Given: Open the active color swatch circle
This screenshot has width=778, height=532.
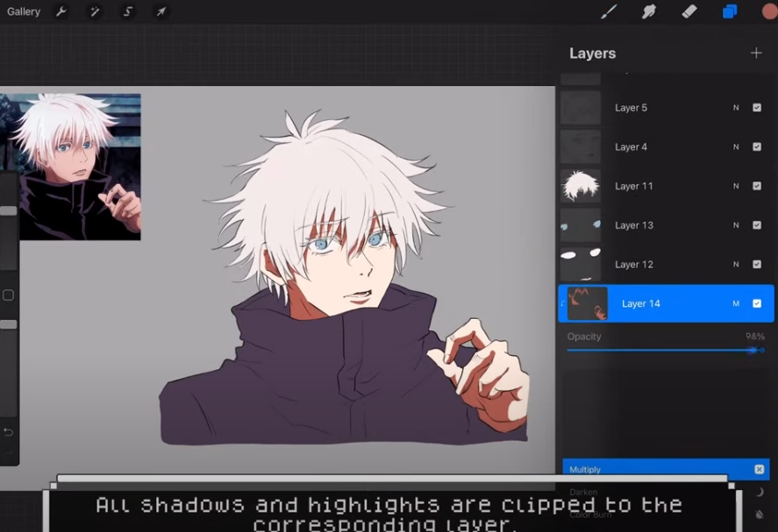Looking at the screenshot, I should (x=769, y=11).
